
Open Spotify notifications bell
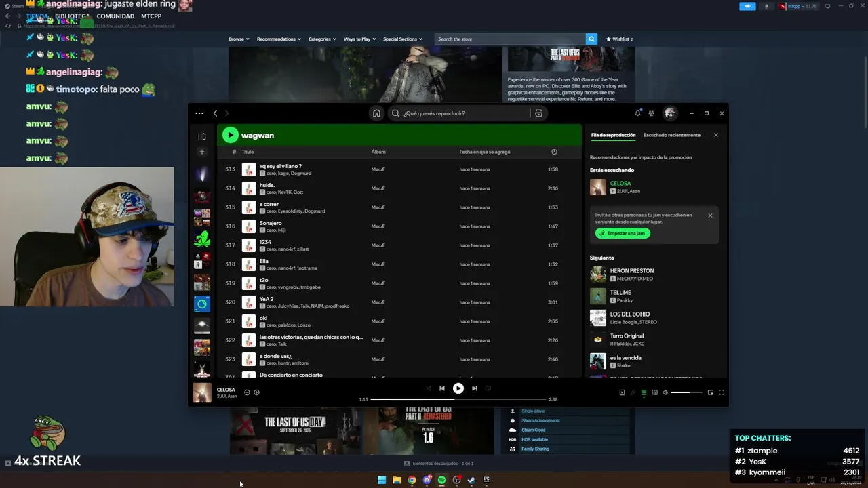click(637, 113)
